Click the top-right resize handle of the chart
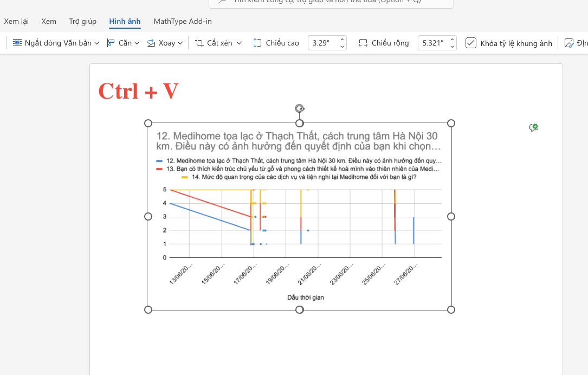The width and height of the screenshot is (588, 375). (x=451, y=124)
